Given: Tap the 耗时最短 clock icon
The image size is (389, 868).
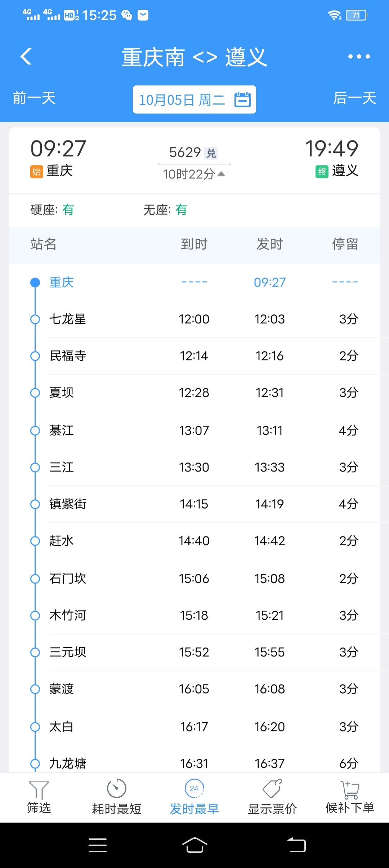Looking at the screenshot, I should 117,789.
